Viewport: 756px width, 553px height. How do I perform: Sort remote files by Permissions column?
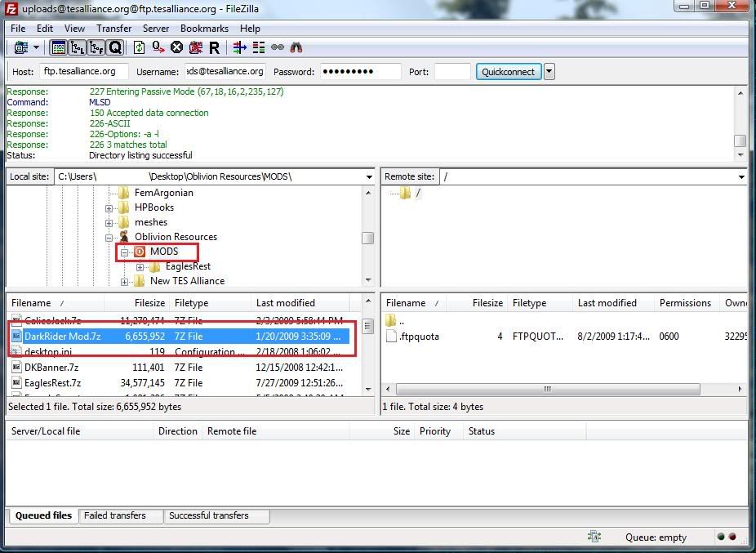(x=685, y=303)
